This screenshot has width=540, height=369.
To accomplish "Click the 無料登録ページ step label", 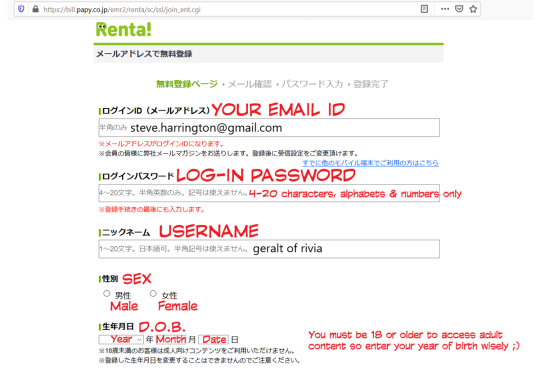I will 187,84.
